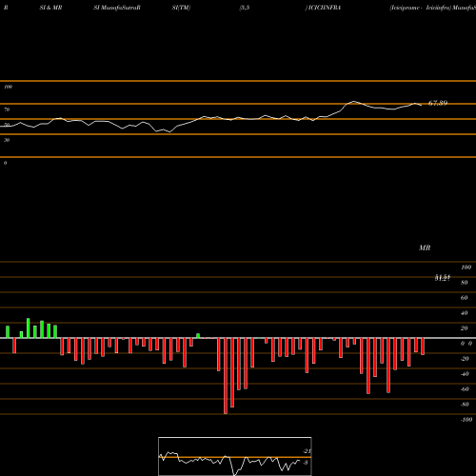Image resolution: width=476 pixels, height=476 pixels.
Task: Click the tallest red bar in MR histogram
Action: click(x=226, y=376)
